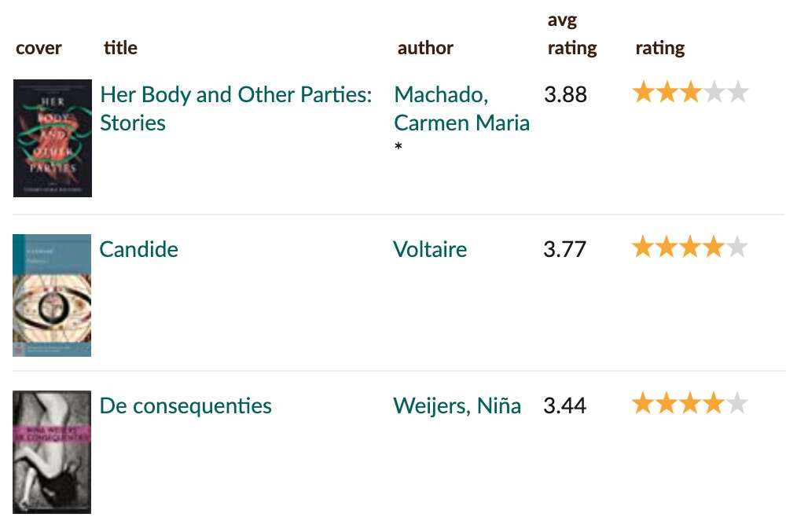Click second star in Candide rating
The width and height of the screenshot is (808, 532).
(667, 248)
